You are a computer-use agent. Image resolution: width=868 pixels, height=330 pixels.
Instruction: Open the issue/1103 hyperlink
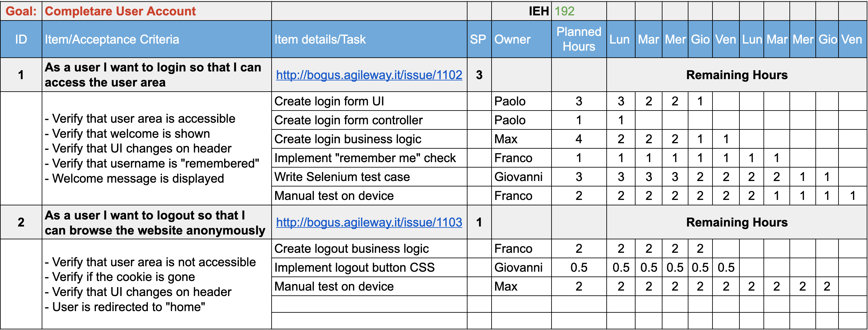tap(369, 222)
